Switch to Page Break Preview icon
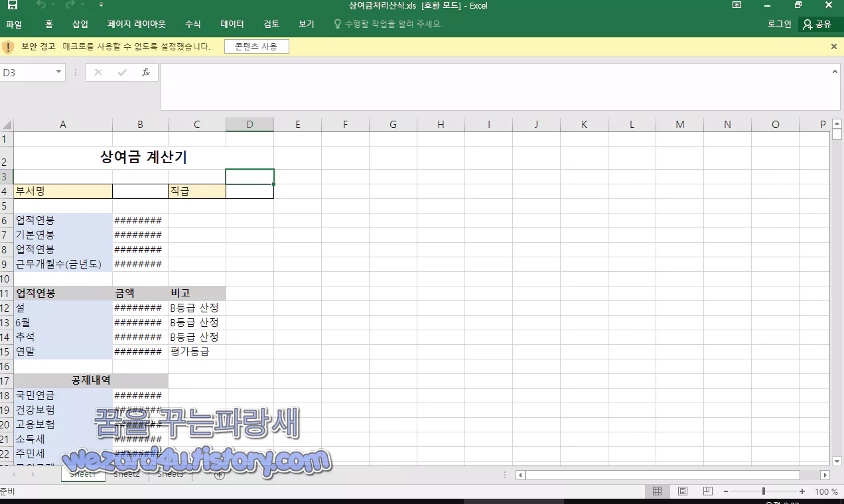 coord(707,491)
